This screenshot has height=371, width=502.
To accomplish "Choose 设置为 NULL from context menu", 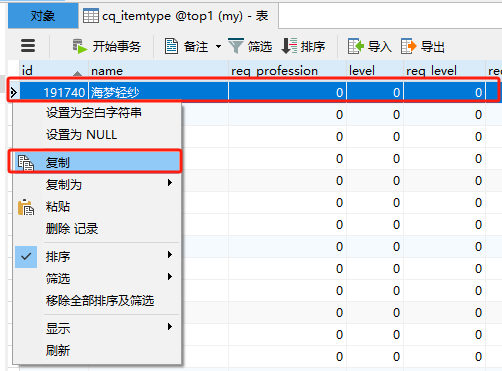I will 97,135.
